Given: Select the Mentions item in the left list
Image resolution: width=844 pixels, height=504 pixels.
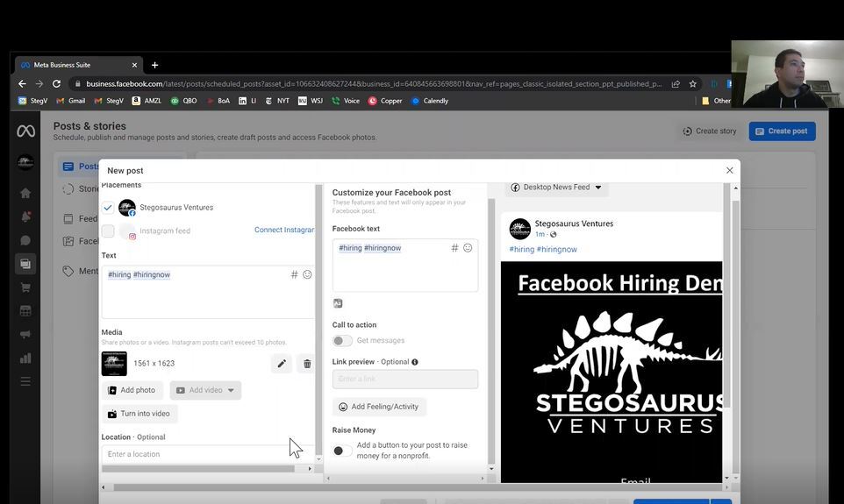Looking at the screenshot, I should pyautogui.click(x=81, y=271).
